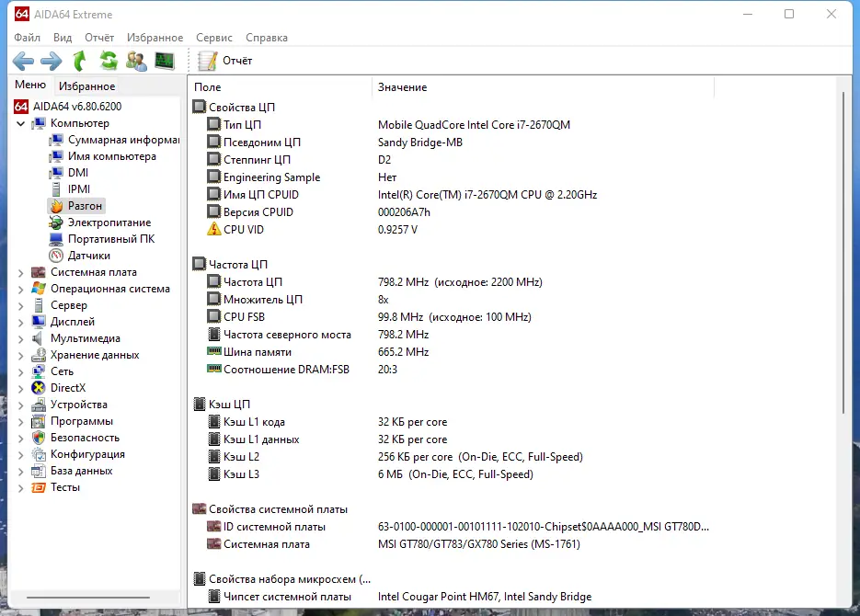Viewport: 860px width, 616px height.
Task: Expand the Сеть node
Action: point(20,371)
